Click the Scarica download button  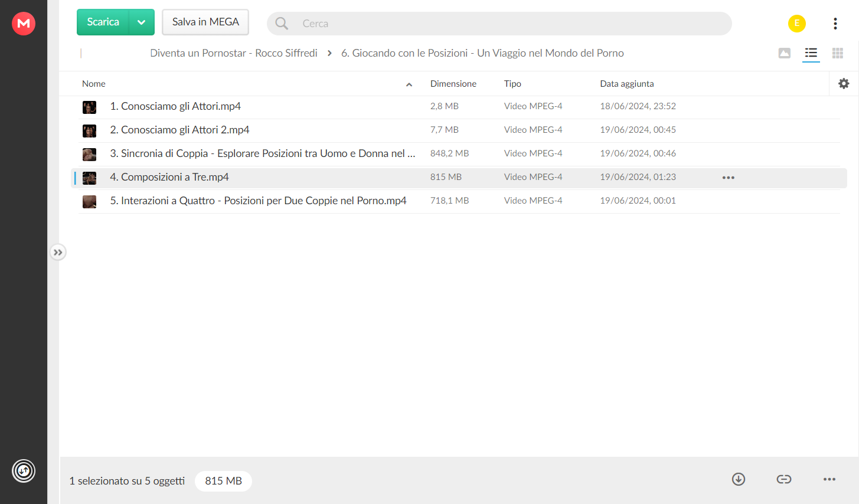(x=103, y=22)
